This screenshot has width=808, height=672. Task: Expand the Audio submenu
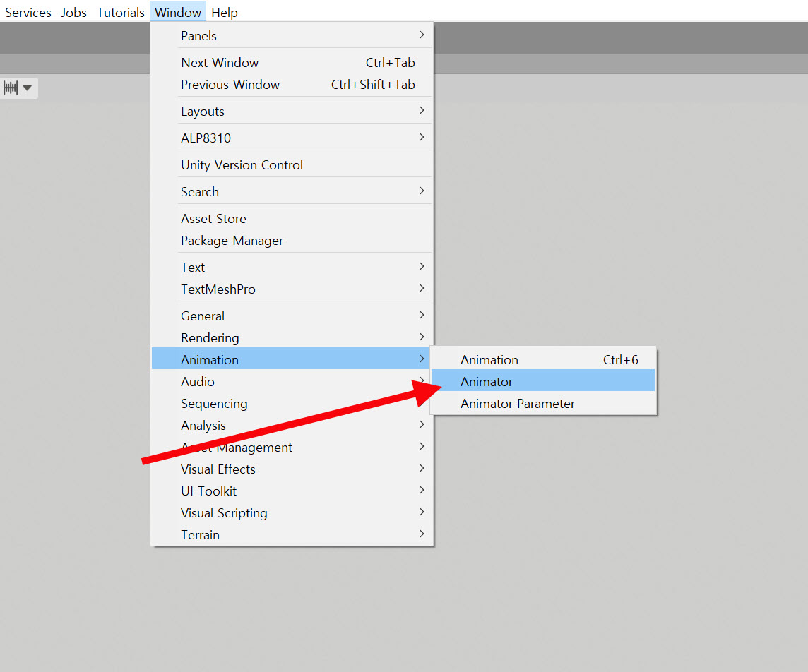(x=292, y=382)
